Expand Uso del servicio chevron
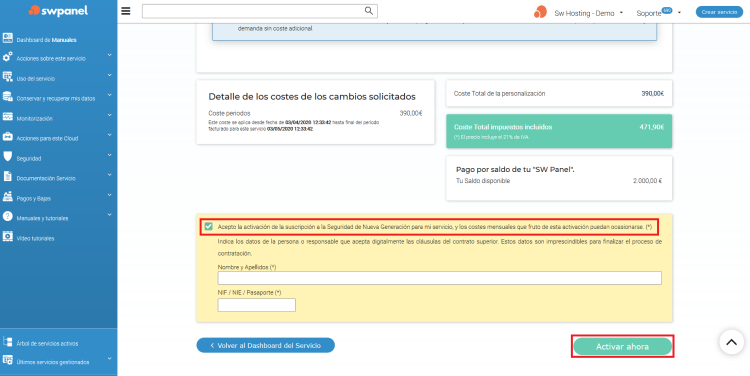The height and width of the screenshot is (376, 750). point(110,76)
